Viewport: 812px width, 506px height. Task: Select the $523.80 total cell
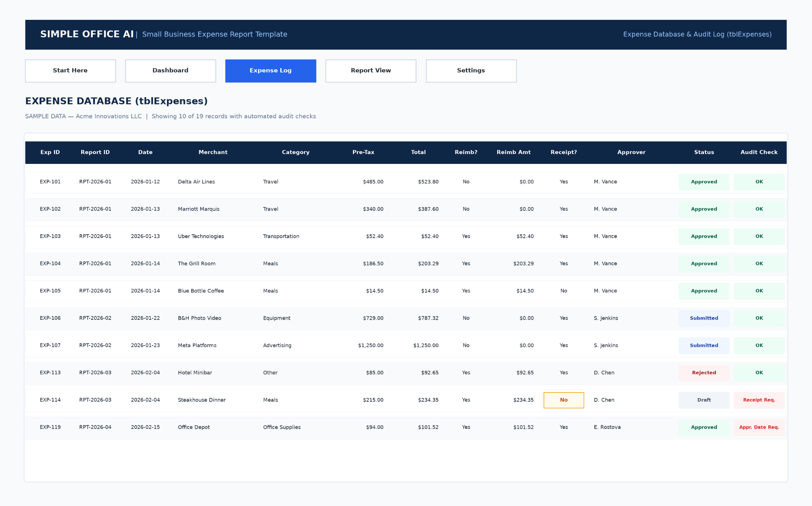[x=428, y=182]
